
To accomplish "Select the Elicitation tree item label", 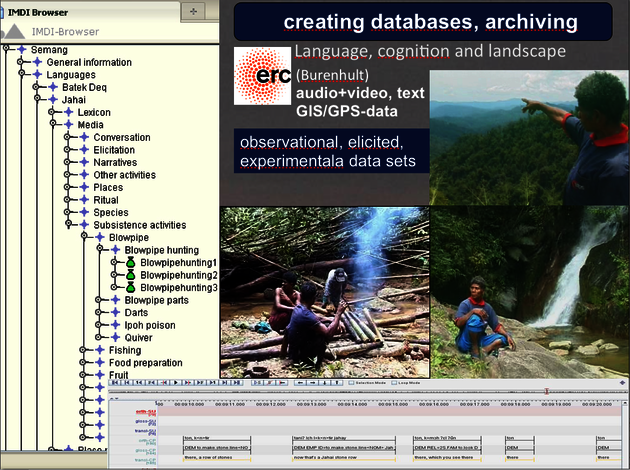I will click(114, 150).
